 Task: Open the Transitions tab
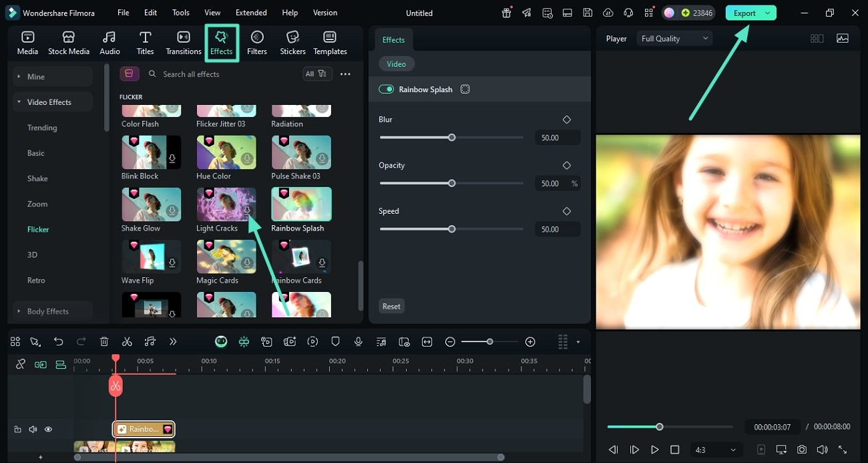pos(183,43)
